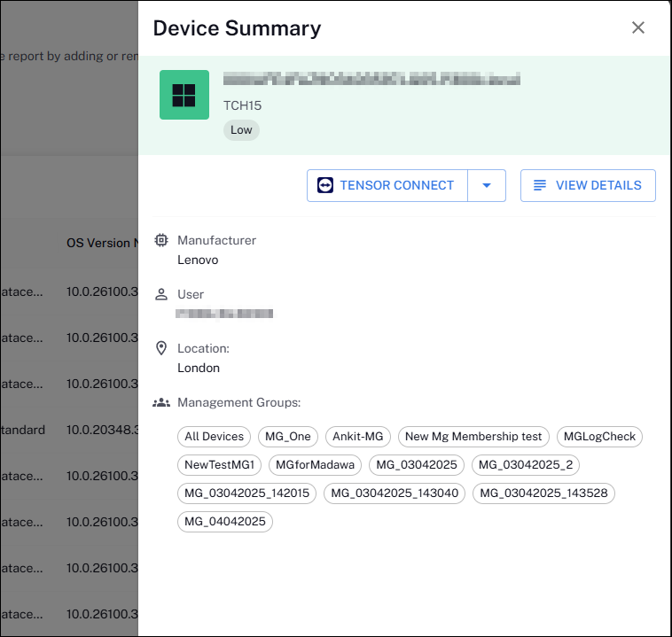Click the User person icon

click(x=161, y=294)
